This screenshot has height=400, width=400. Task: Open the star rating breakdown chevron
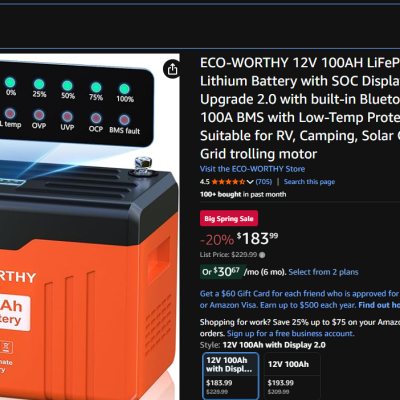pyautogui.click(x=250, y=182)
